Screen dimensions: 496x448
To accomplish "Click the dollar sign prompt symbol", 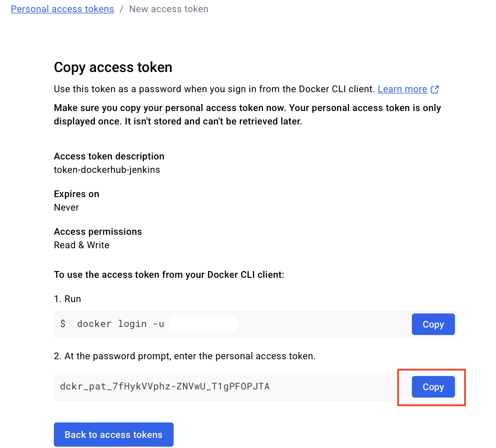I will (x=63, y=324).
